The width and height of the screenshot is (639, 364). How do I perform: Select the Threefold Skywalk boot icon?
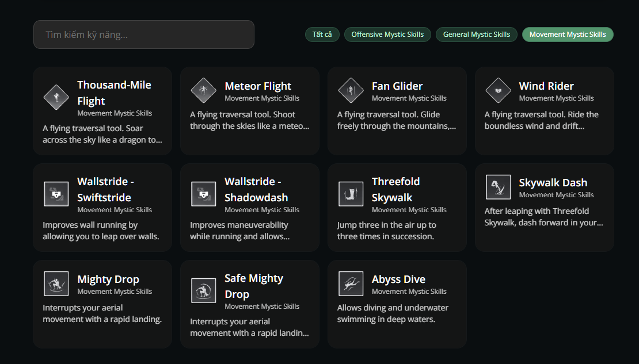coord(351,194)
